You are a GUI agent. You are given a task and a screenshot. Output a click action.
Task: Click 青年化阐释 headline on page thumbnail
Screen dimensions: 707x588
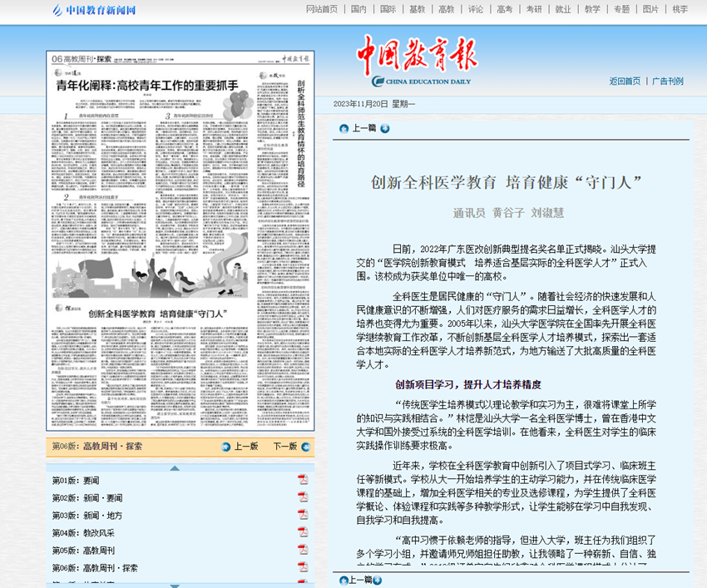[147, 86]
